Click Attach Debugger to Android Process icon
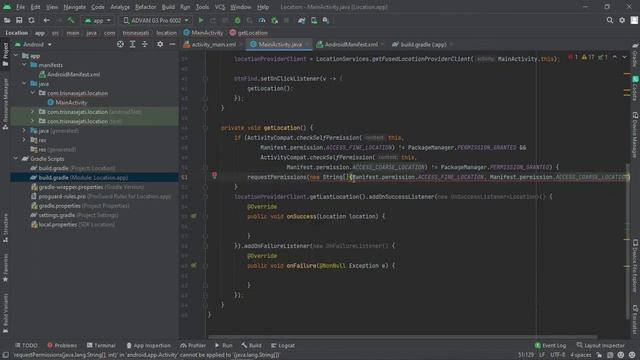Viewport: 640px width, 360px height. [274, 20]
